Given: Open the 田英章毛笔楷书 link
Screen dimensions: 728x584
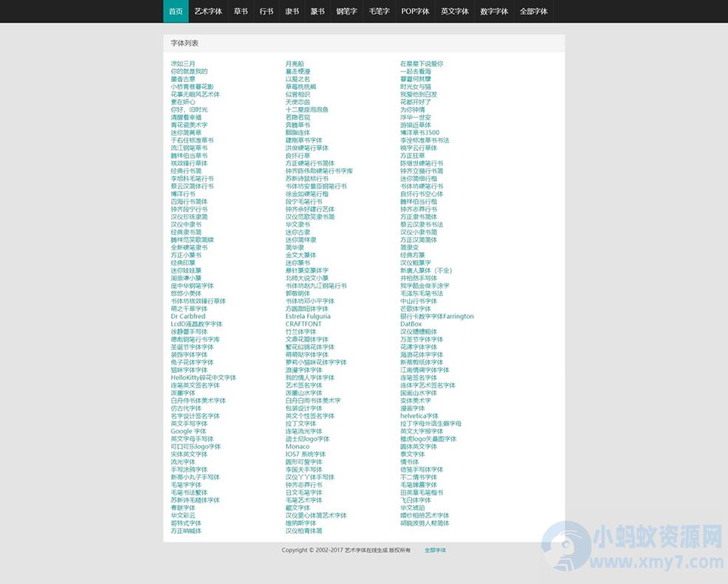Looking at the screenshot, I should click(x=422, y=492).
